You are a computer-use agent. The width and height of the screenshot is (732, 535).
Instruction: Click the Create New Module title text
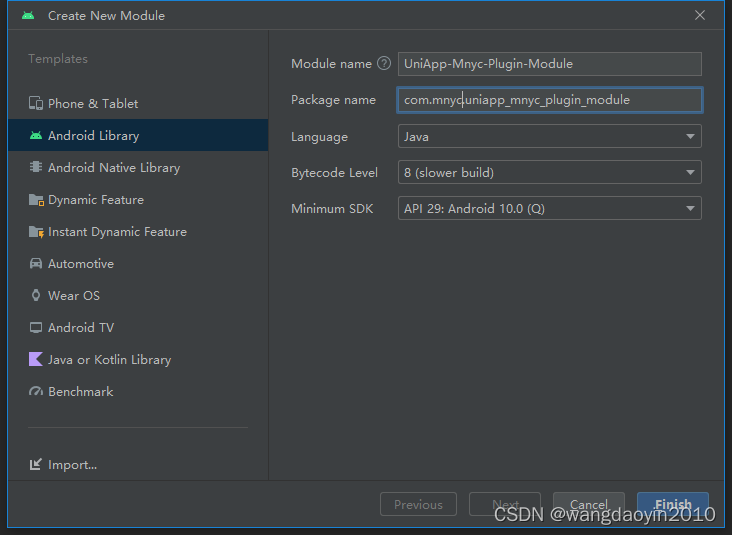[x=106, y=16]
